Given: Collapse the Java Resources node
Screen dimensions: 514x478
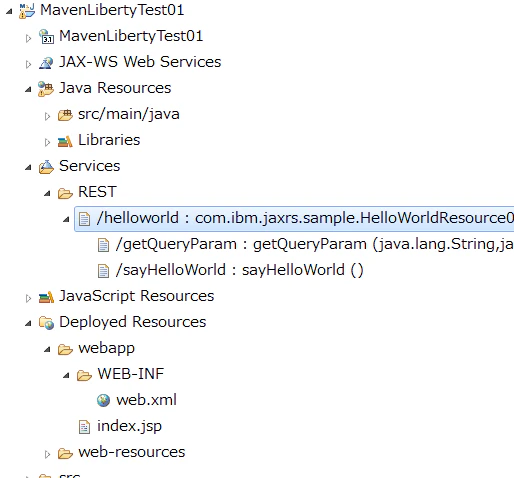Looking at the screenshot, I should click(28, 90).
